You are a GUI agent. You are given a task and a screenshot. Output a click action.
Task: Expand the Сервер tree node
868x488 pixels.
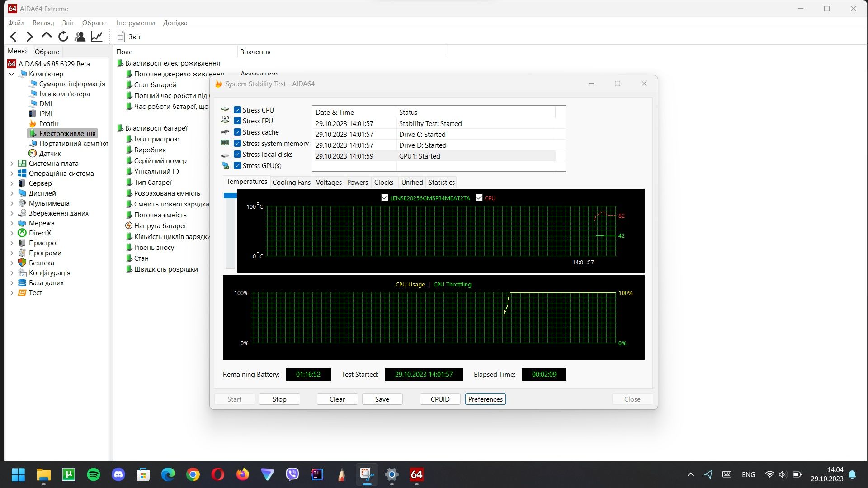[12, 183]
